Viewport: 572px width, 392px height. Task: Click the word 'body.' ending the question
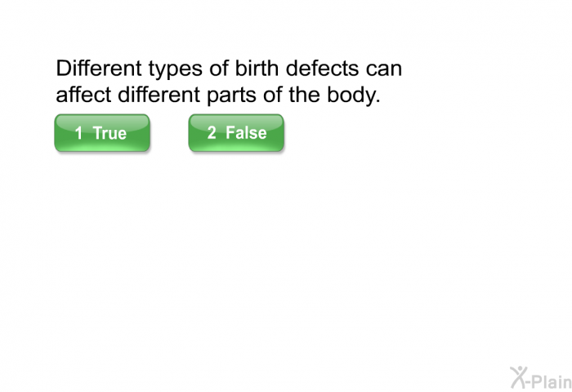click(x=353, y=95)
